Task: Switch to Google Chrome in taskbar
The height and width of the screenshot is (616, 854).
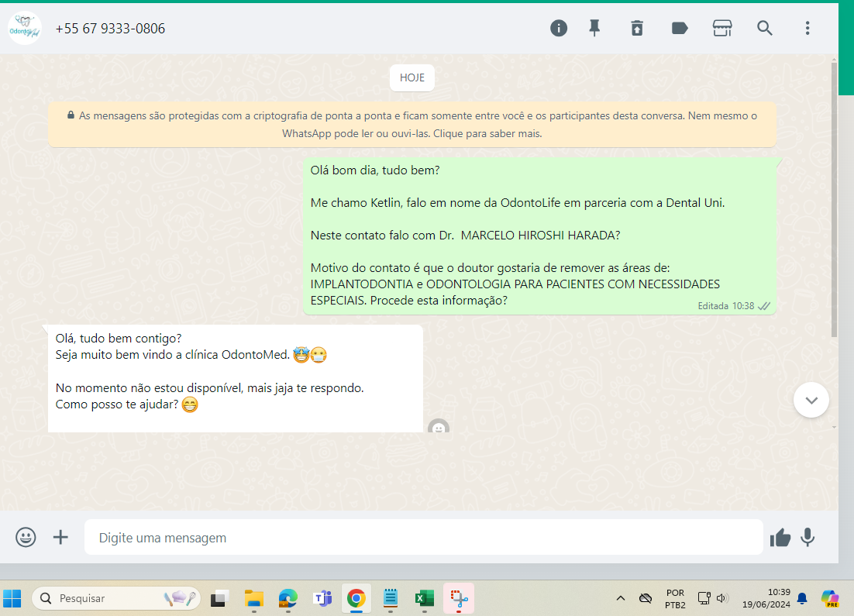Action: coord(356,598)
